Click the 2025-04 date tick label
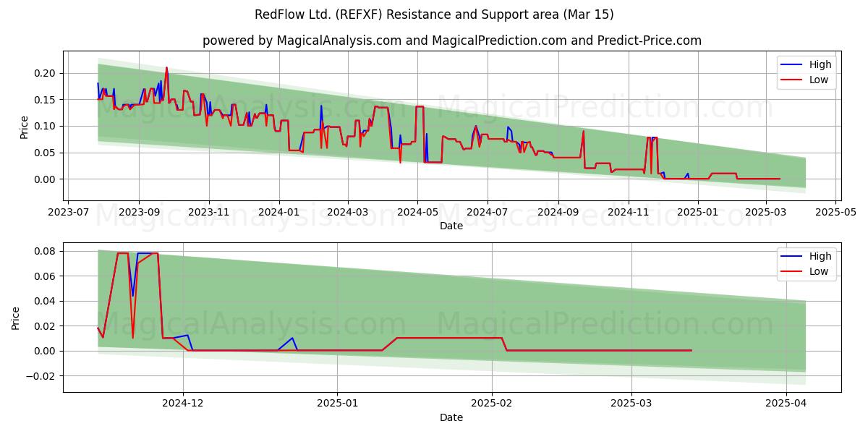The height and width of the screenshot is (434, 868). point(786,405)
